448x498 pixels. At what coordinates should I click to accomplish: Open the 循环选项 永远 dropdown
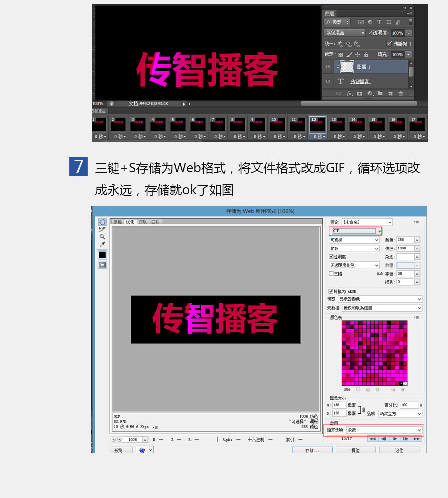[x=384, y=430]
